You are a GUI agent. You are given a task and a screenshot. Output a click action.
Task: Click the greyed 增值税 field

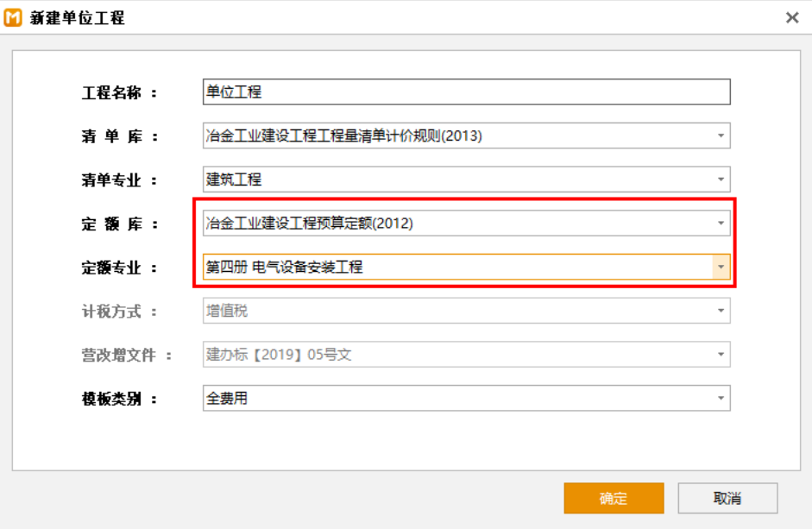(227, 312)
